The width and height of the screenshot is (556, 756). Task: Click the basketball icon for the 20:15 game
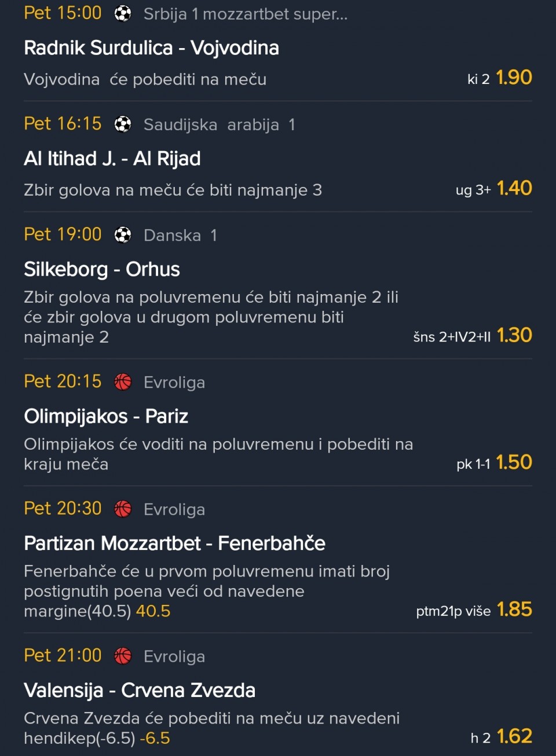tap(123, 382)
